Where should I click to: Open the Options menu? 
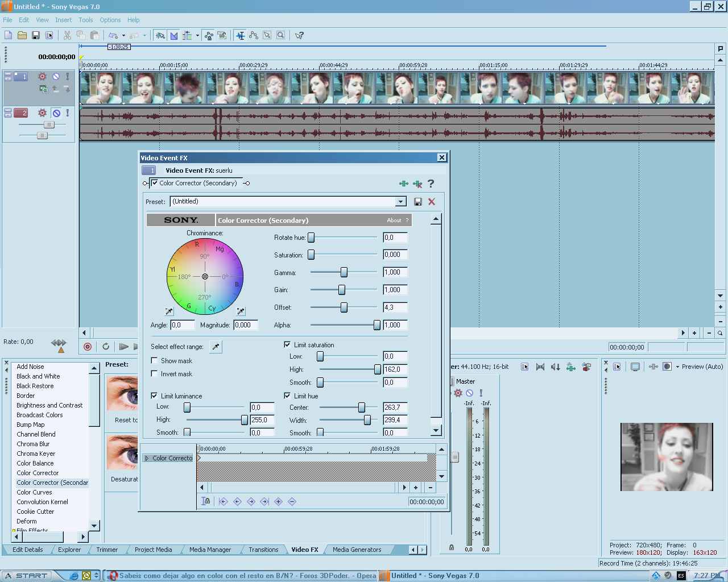click(x=110, y=20)
